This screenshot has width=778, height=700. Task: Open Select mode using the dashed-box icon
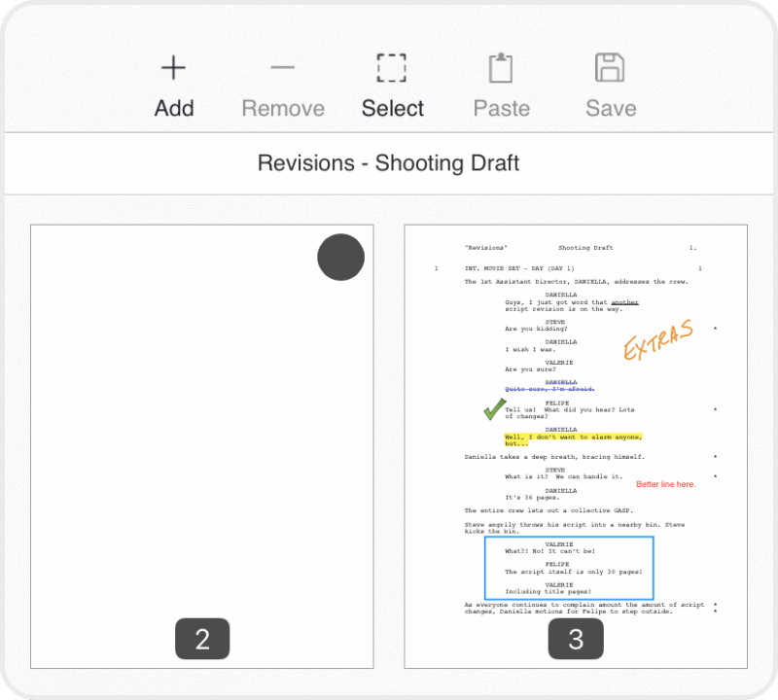click(x=391, y=68)
